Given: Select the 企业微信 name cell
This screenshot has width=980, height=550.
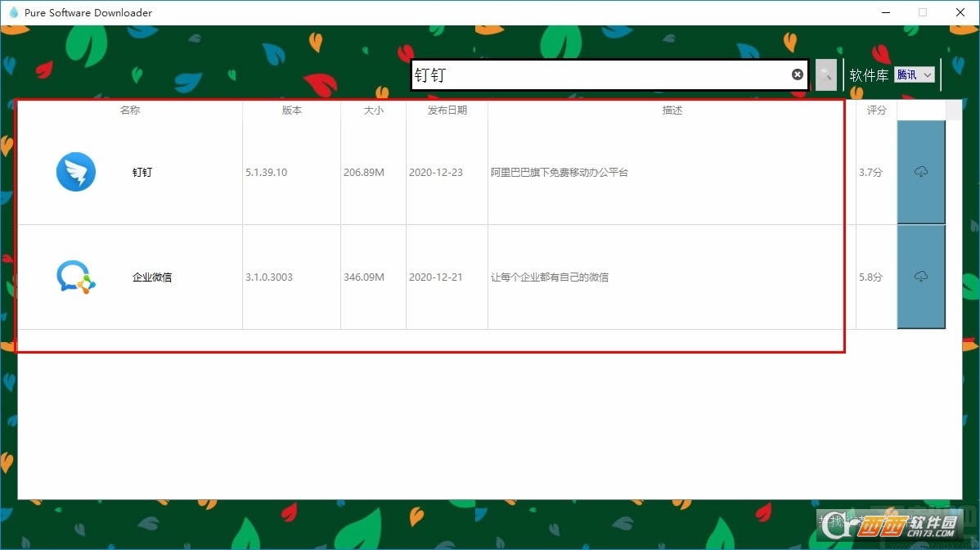Looking at the screenshot, I should coord(152,277).
